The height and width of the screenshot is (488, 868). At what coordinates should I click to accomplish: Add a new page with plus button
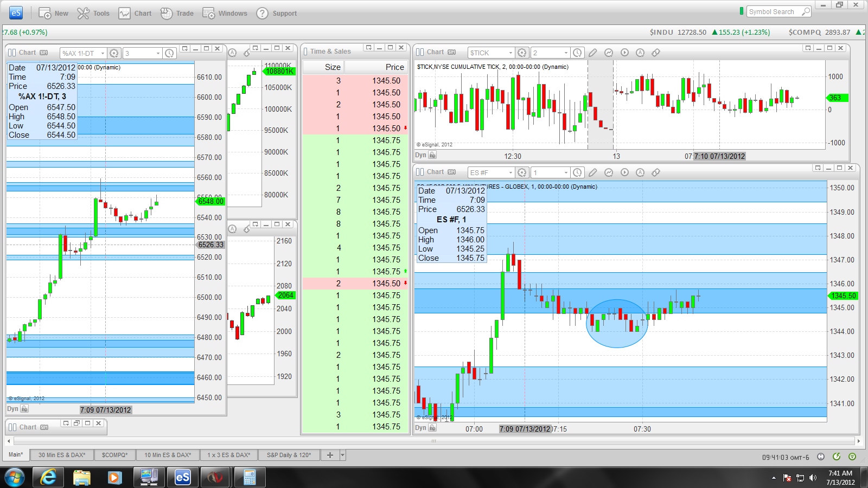pos(330,455)
